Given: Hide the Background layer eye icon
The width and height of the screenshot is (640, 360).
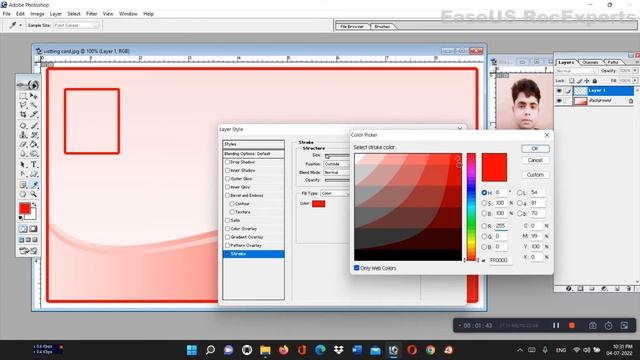Looking at the screenshot, I should (559, 100).
